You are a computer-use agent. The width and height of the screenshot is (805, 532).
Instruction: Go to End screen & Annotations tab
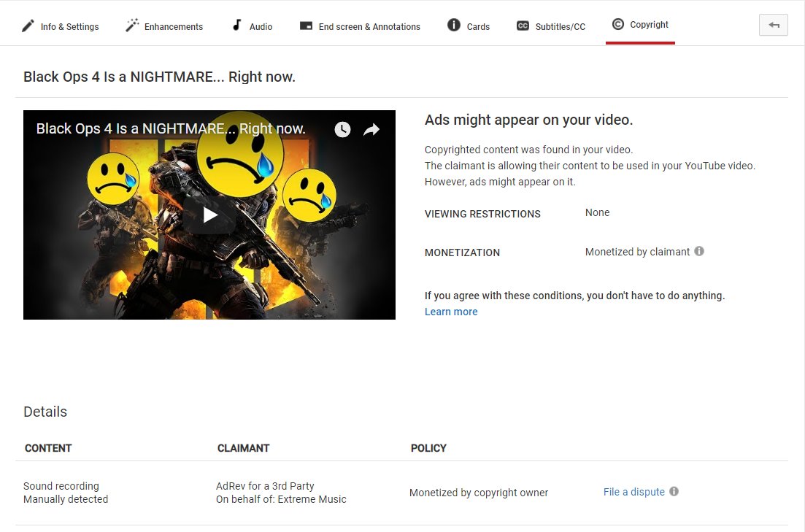[x=360, y=26]
